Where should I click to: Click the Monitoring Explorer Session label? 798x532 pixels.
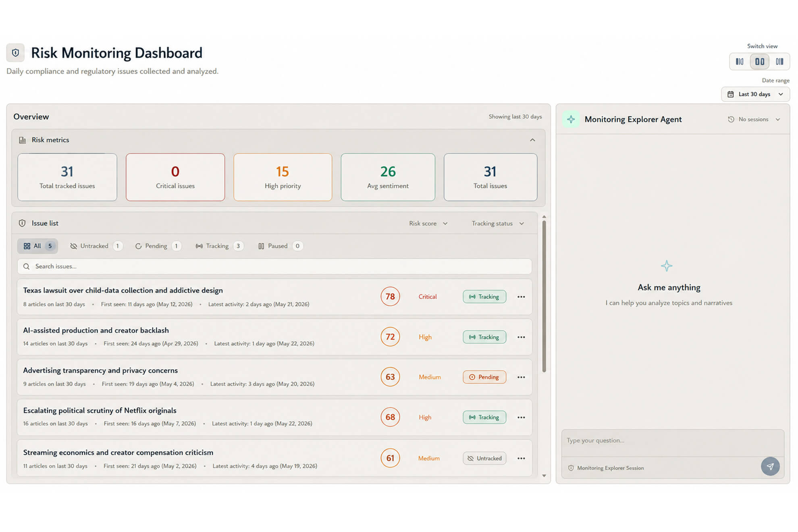click(610, 468)
